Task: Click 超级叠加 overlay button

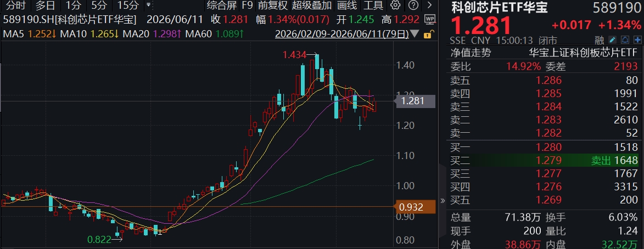Action: 312,5
